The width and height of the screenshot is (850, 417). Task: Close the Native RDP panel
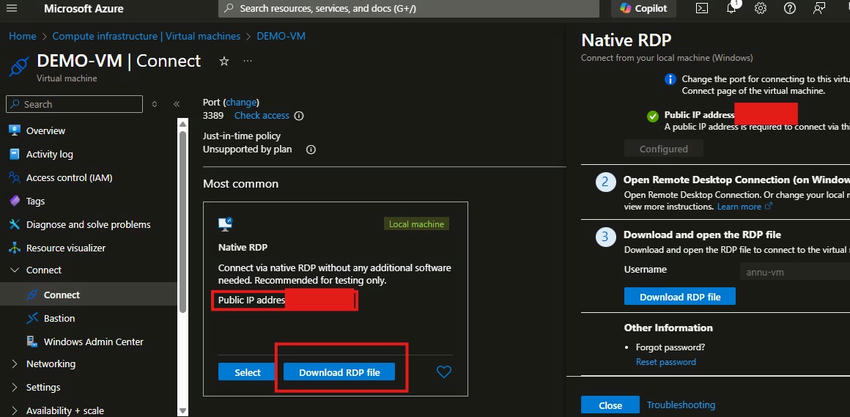[x=610, y=405]
